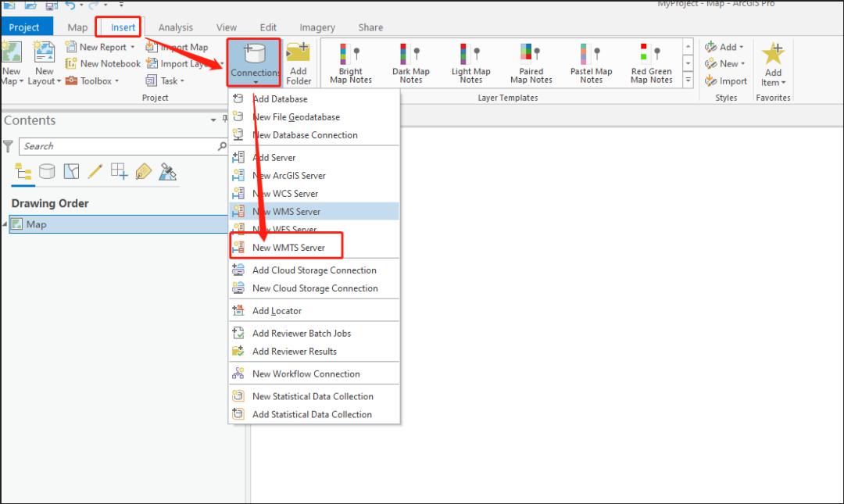Click the New Notebook icon
Screen dimensions: 844x504
[x=71, y=64]
